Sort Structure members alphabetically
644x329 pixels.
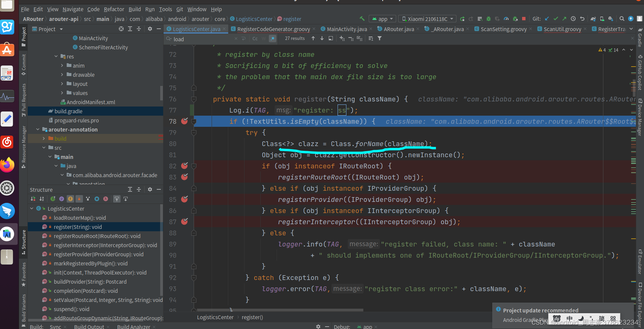(x=42, y=199)
